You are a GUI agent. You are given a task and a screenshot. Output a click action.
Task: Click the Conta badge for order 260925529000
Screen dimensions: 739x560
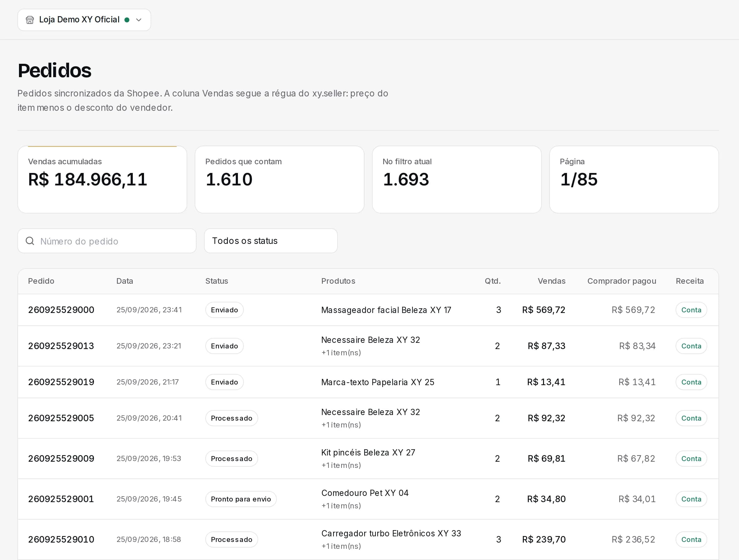691,310
